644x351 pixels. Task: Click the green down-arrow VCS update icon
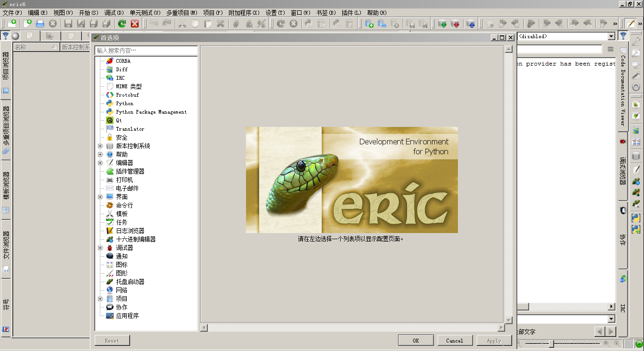click(x=442, y=23)
